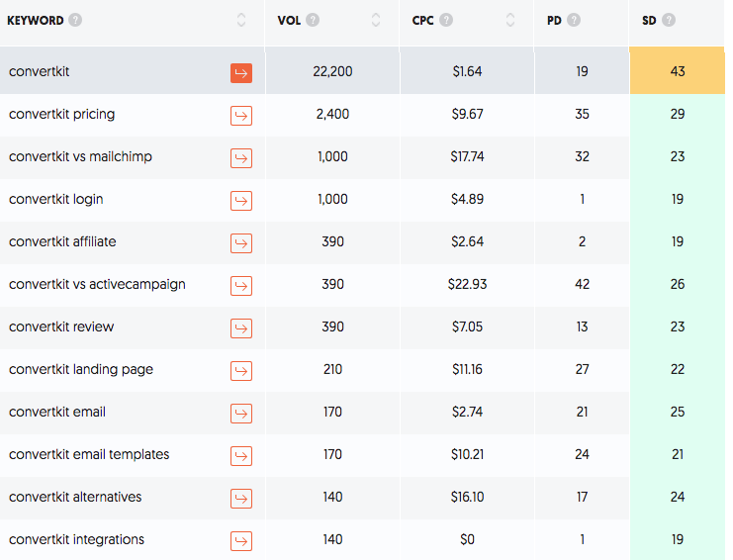Sort the table by KEYWORD column arrows
Screen dimensions: 733x560
[241, 21]
